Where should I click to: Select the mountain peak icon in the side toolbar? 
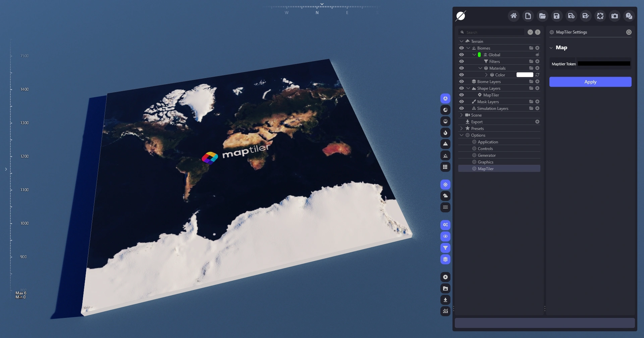[445, 144]
